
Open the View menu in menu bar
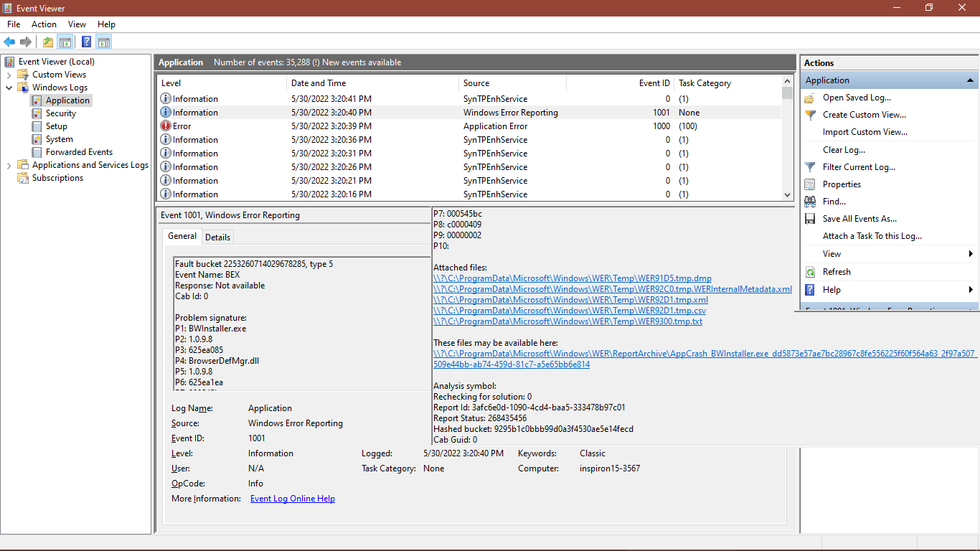point(77,24)
